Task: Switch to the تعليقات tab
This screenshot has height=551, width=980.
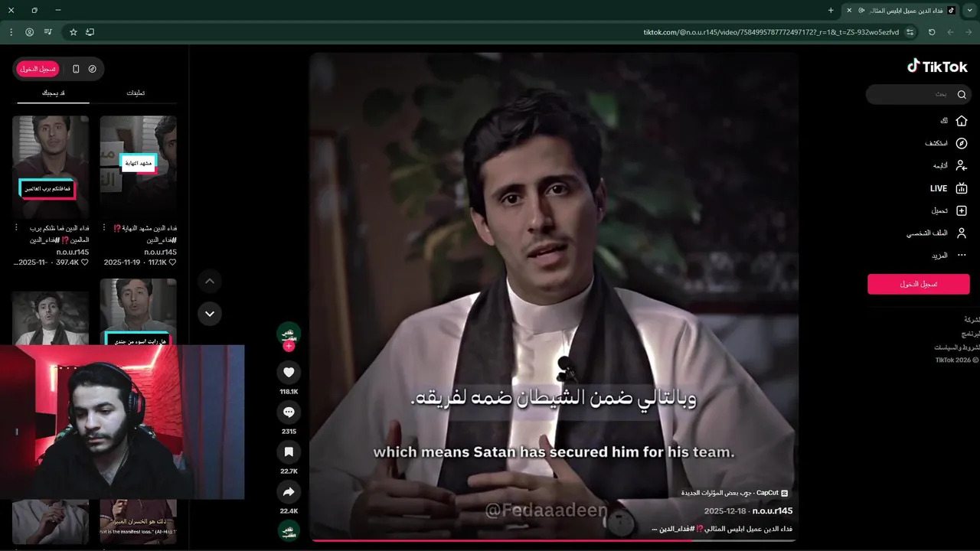Action: [136, 93]
